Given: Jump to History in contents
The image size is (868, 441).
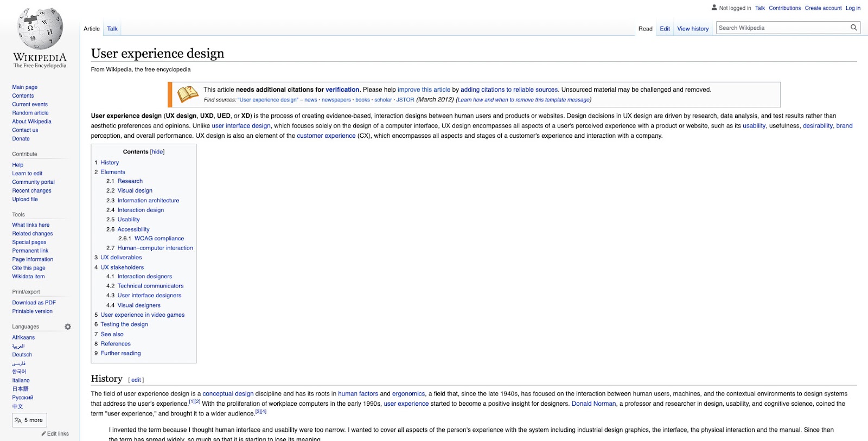Looking at the screenshot, I should tap(110, 163).
